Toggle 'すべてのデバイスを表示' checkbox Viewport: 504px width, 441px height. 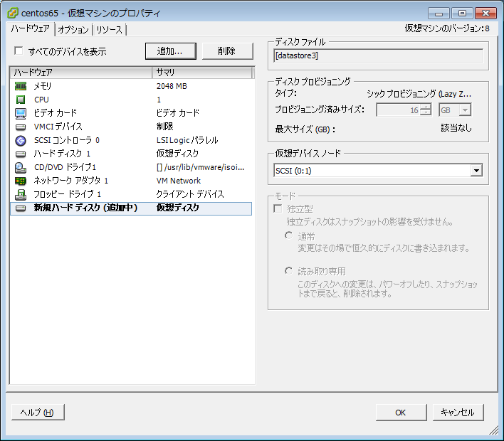click(x=19, y=51)
